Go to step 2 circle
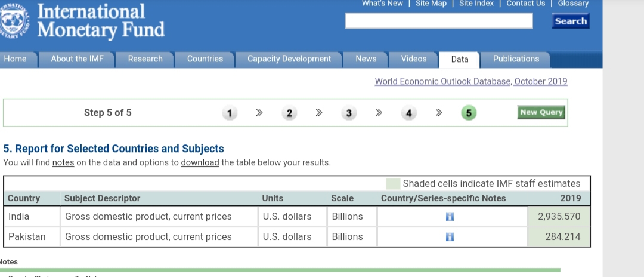Viewport: 644px width, 277px height. tap(289, 113)
